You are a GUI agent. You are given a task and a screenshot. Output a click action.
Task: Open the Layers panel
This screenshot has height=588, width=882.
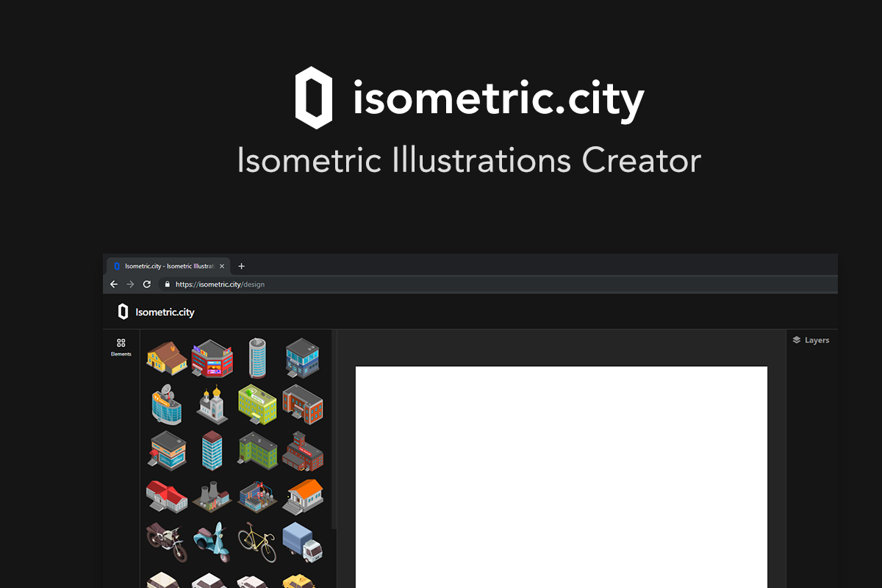pyautogui.click(x=811, y=340)
